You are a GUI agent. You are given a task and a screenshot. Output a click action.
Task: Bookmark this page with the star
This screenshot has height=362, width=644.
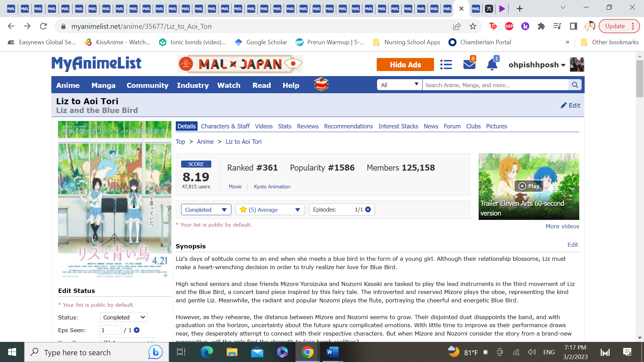473,26
